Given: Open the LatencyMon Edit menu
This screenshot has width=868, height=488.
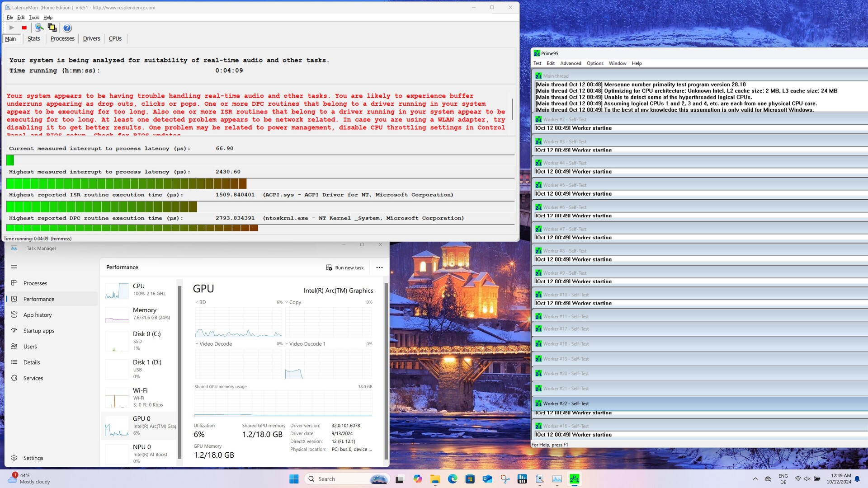Looking at the screenshot, I should click(x=21, y=18).
